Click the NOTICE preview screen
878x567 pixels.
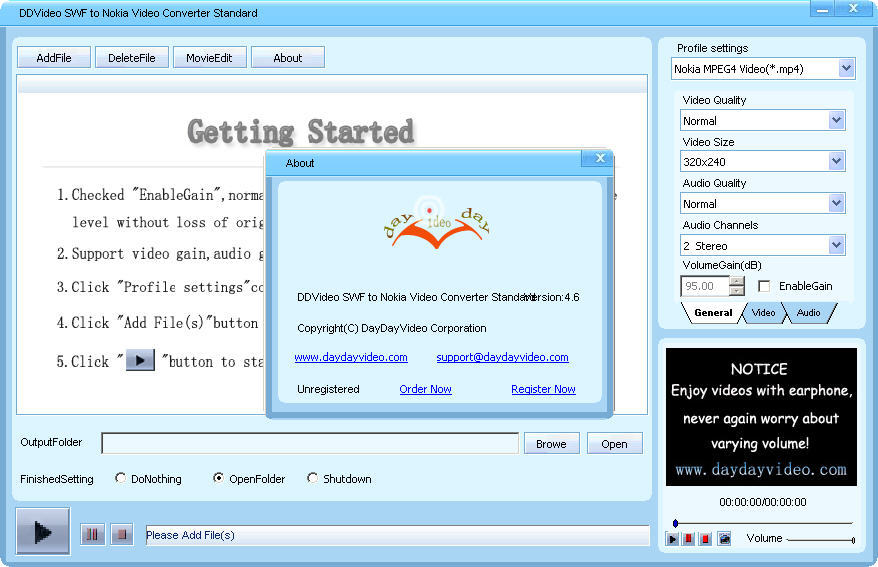tap(761, 416)
